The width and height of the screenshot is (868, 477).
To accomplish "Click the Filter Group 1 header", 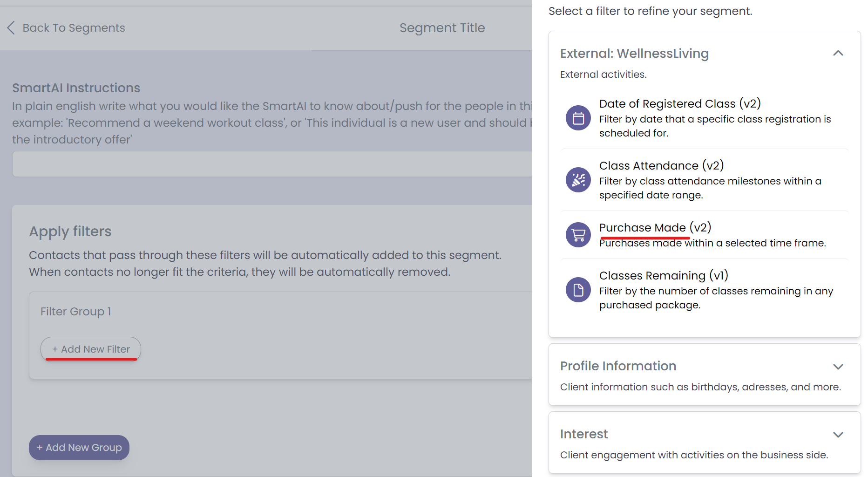I will pos(75,311).
